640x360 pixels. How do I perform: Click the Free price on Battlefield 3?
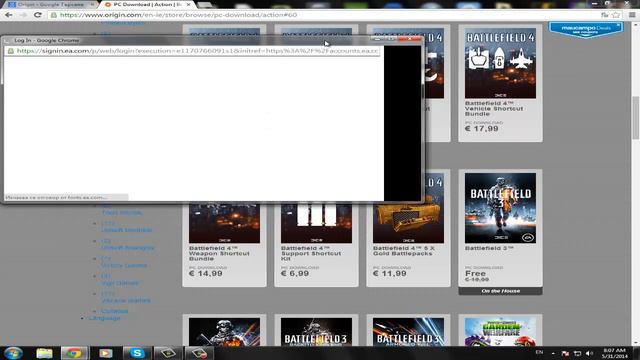coord(476,273)
